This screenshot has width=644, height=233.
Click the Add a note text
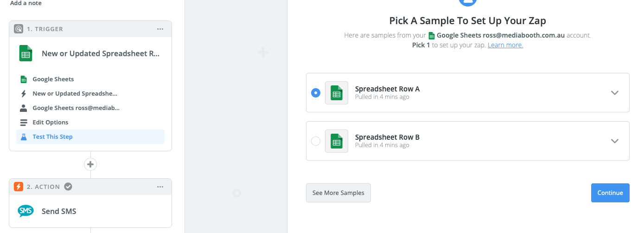(26, 3)
